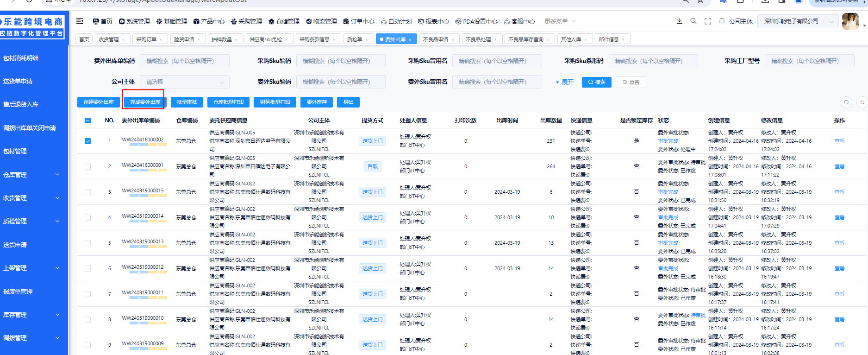The width and height of the screenshot is (868, 355).
Task: Click the 创建委外出库 button
Action: click(99, 102)
